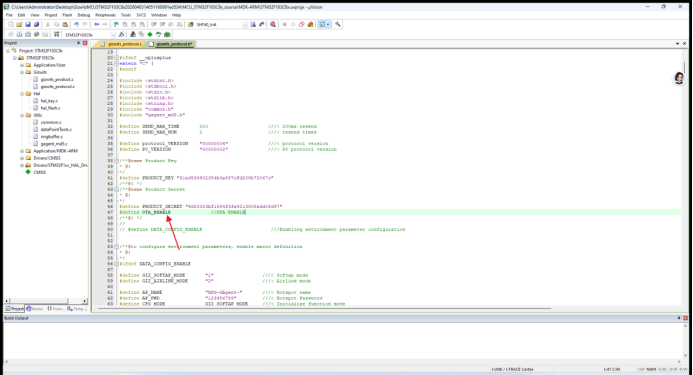693x375 pixels.
Task: Select the CMSIS green diamond tree item
Action: click(x=39, y=172)
